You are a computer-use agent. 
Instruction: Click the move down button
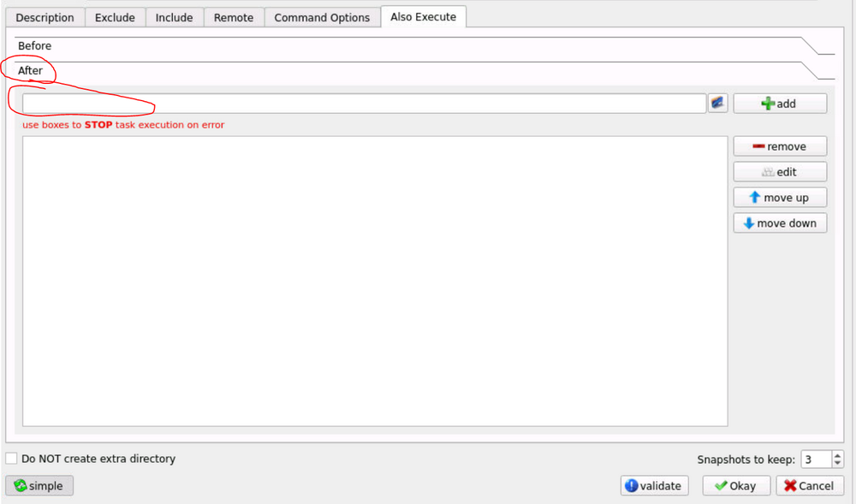[780, 223]
